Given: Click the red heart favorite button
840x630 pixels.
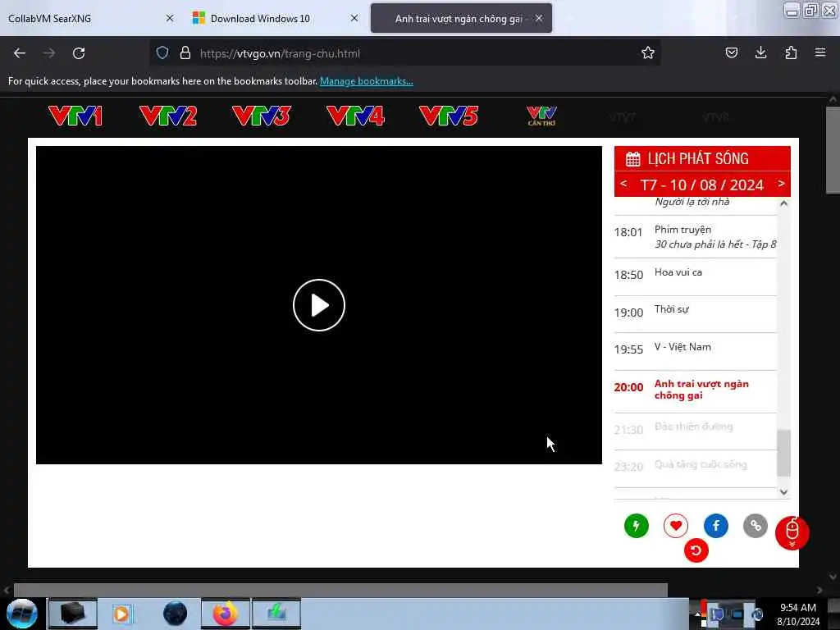Looking at the screenshot, I should [x=676, y=526].
